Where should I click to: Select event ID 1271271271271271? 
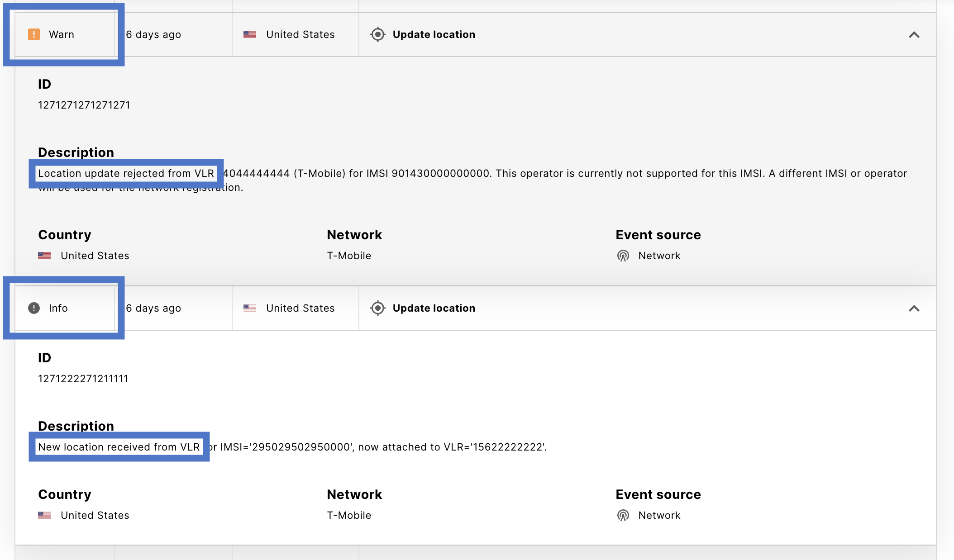[x=84, y=105]
